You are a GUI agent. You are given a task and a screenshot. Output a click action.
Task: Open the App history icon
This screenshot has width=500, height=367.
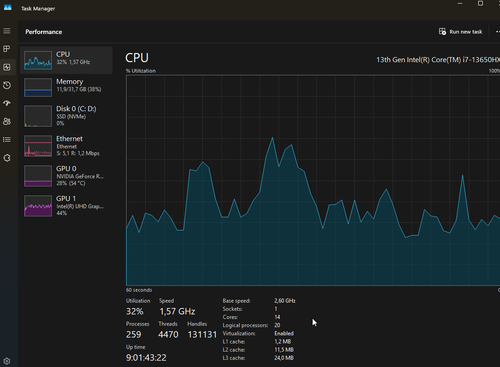7,85
